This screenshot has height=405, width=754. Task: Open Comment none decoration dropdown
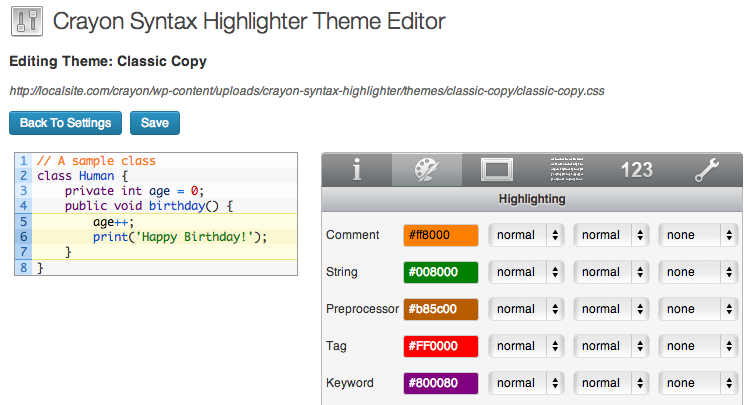tap(698, 235)
